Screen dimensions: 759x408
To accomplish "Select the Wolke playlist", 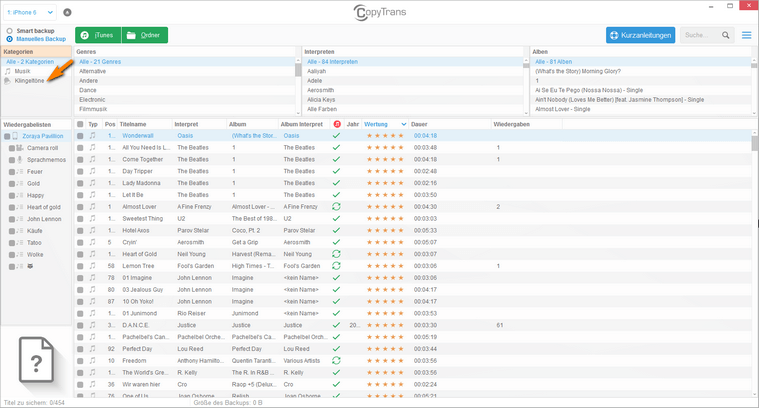I will click(x=35, y=255).
